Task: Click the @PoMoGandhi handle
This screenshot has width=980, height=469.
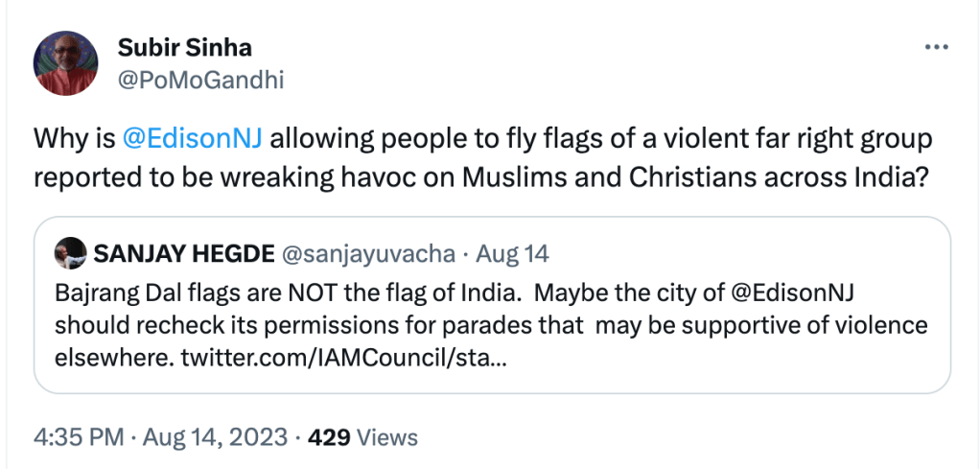Action: click(199, 79)
